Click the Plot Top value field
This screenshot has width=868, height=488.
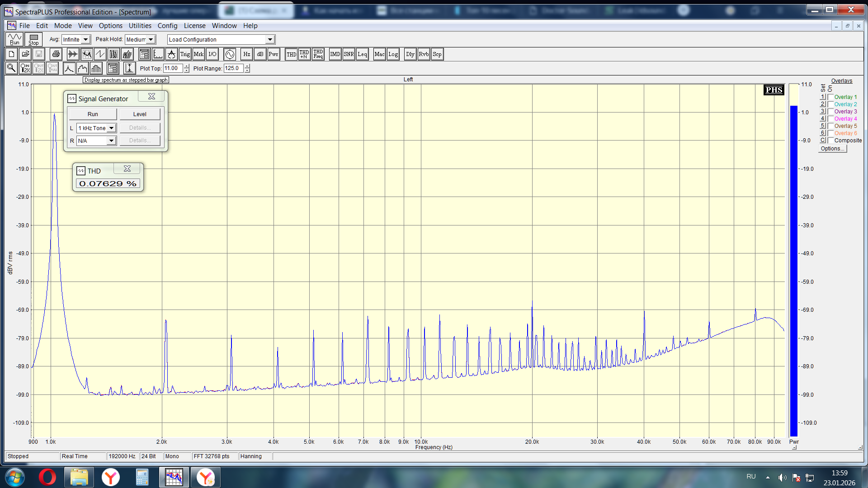[173, 69]
